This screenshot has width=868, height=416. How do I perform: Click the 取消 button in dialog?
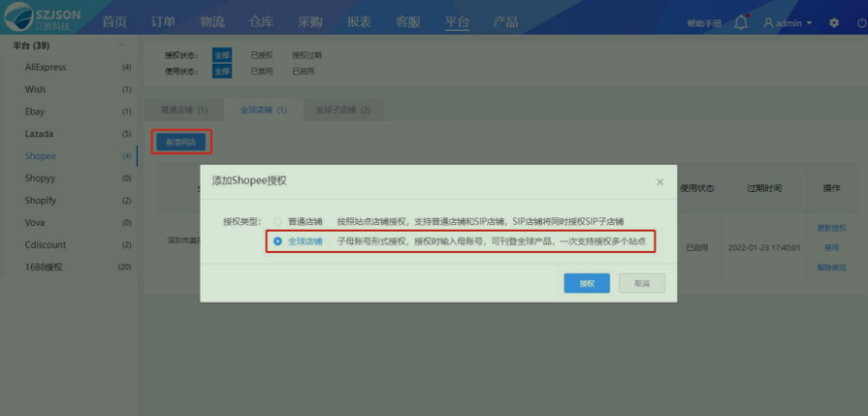641,283
